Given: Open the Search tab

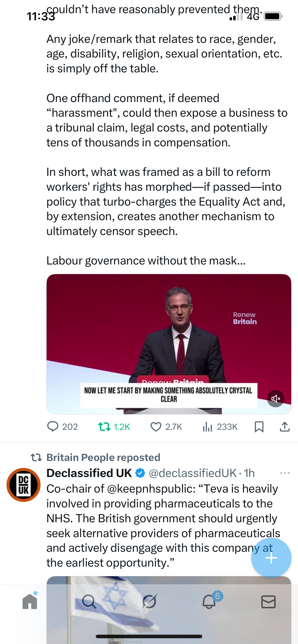Looking at the screenshot, I should click(89, 602).
